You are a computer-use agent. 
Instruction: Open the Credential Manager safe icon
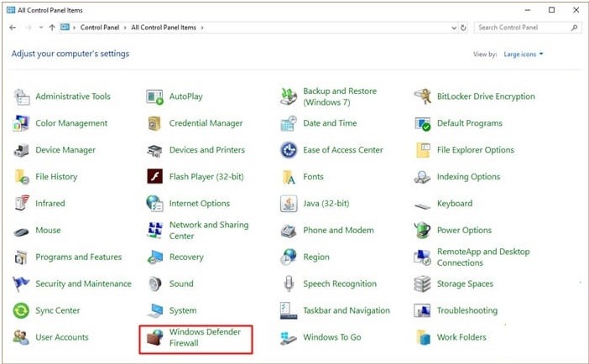(x=154, y=123)
